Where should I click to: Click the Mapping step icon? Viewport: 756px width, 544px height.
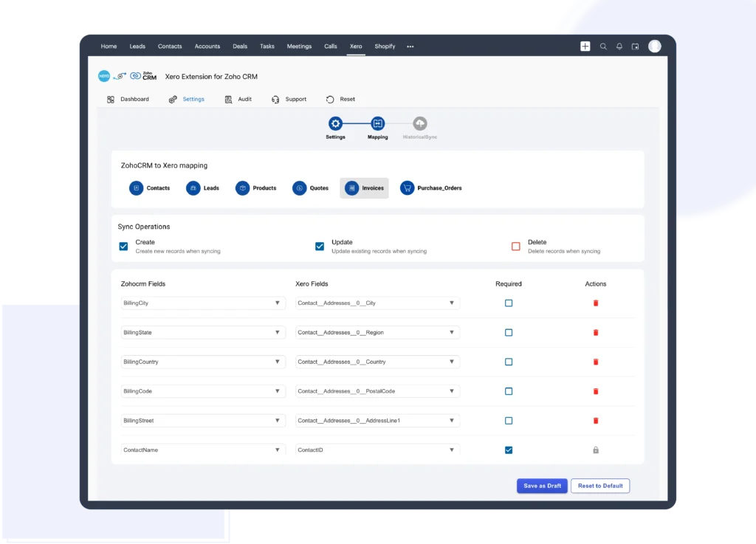point(377,123)
